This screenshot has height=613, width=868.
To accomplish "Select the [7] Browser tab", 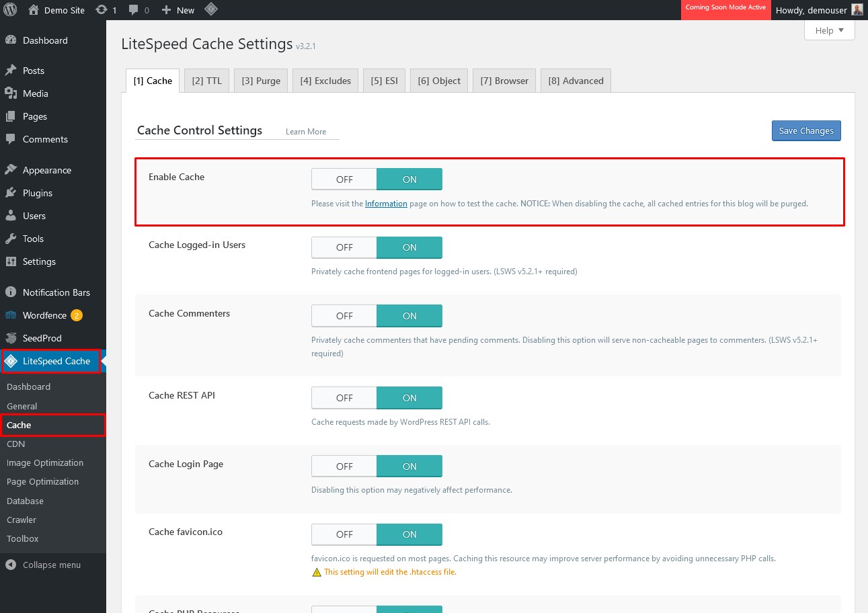I will click(x=504, y=81).
